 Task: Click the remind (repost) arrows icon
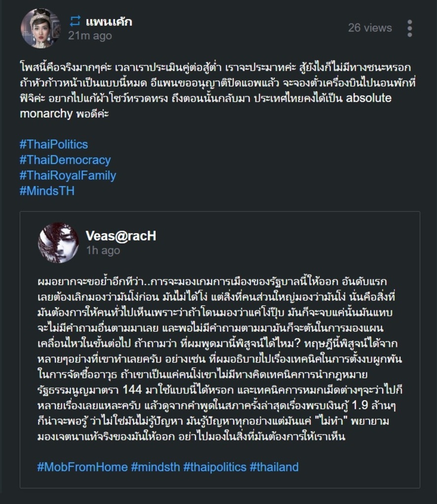tap(75, 21)
